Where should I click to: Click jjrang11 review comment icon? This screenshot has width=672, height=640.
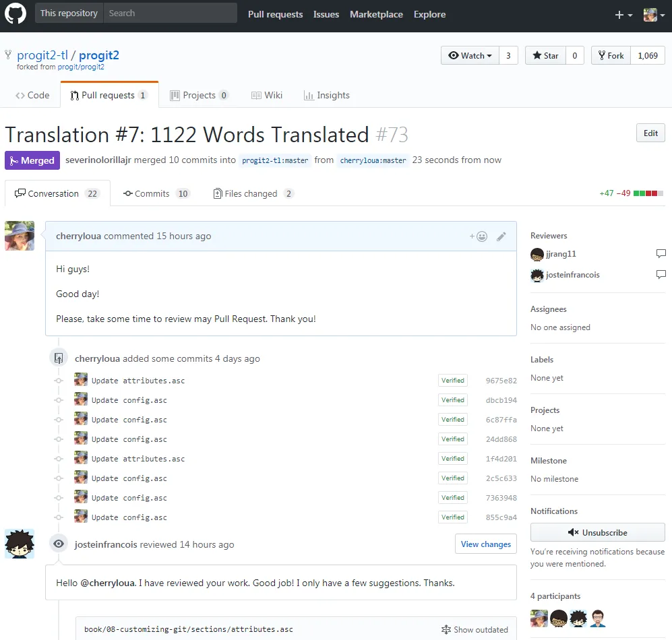point(661,253)
